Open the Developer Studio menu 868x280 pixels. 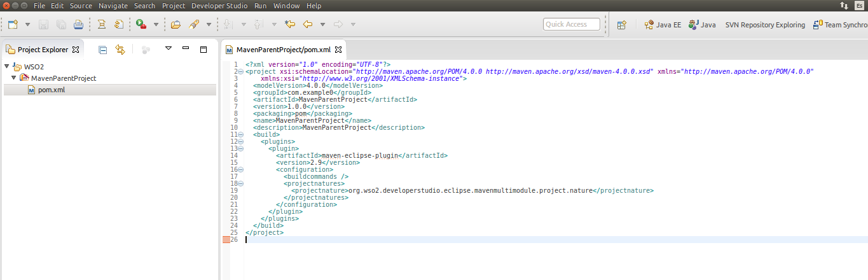click(x=220, y=6)
